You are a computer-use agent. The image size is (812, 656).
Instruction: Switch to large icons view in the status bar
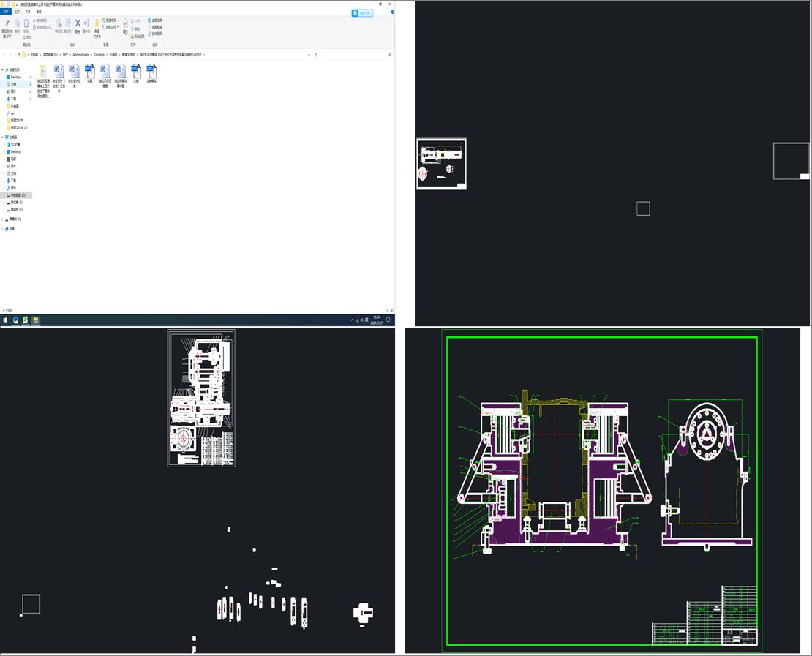[392, 310]
